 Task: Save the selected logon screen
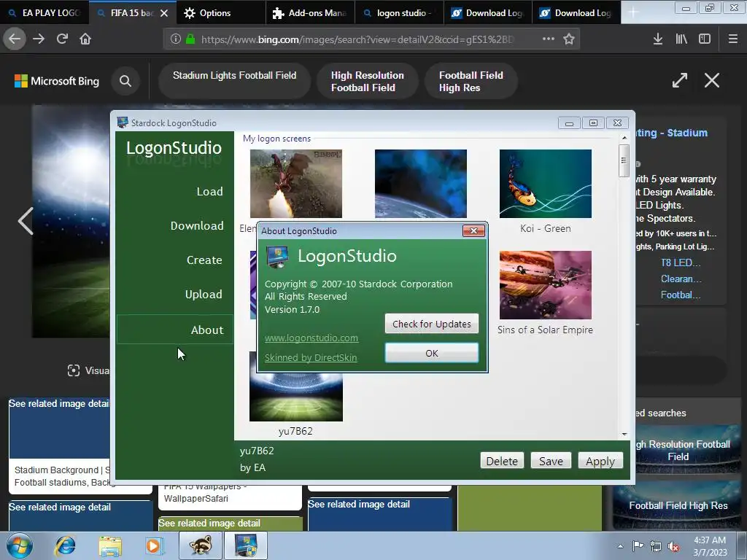(551, 461)
